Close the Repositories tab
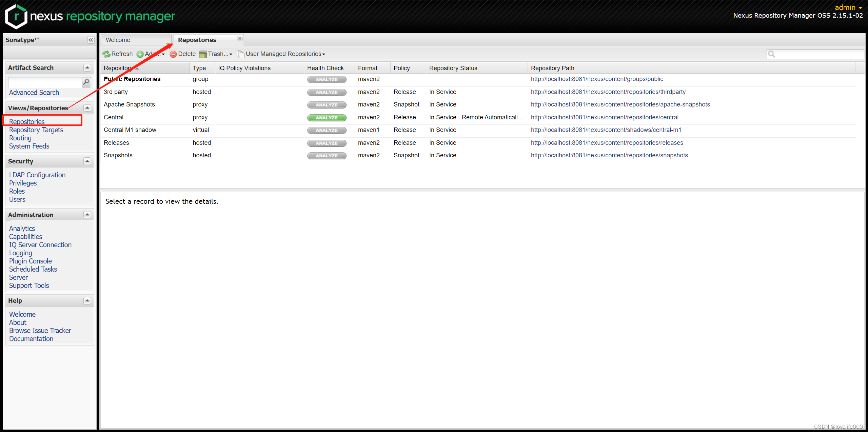Screen dimensions: 868x432 [240, 38]
